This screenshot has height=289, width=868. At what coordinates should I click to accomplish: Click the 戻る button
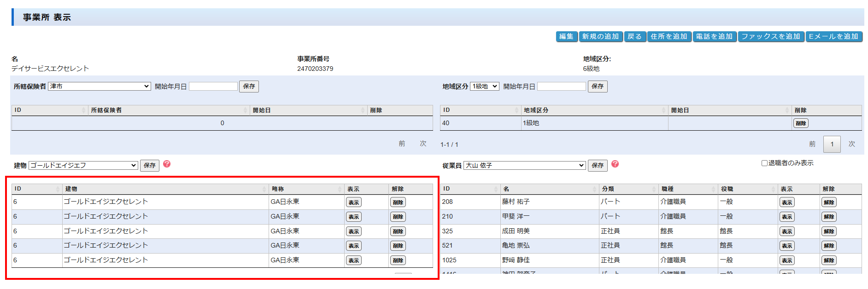634,37
